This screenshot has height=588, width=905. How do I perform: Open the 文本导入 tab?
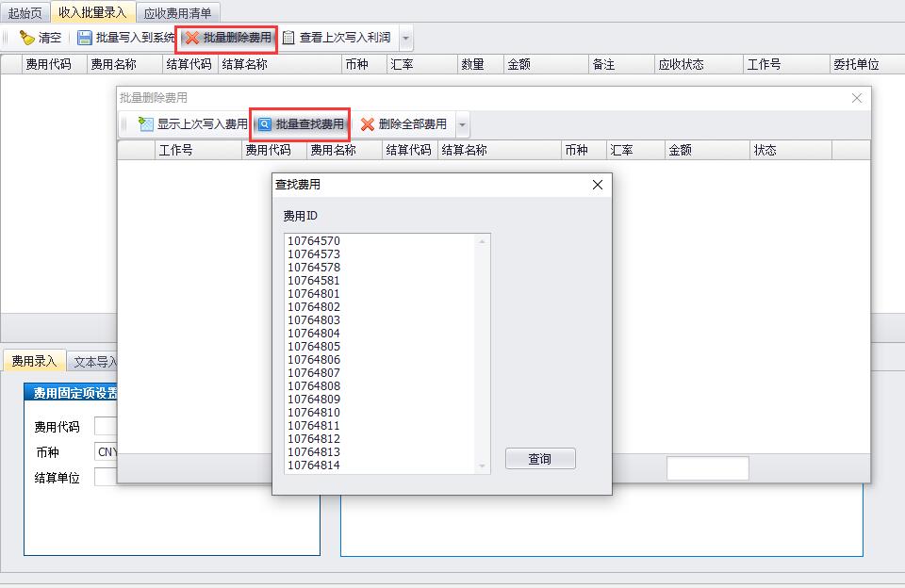93,362
